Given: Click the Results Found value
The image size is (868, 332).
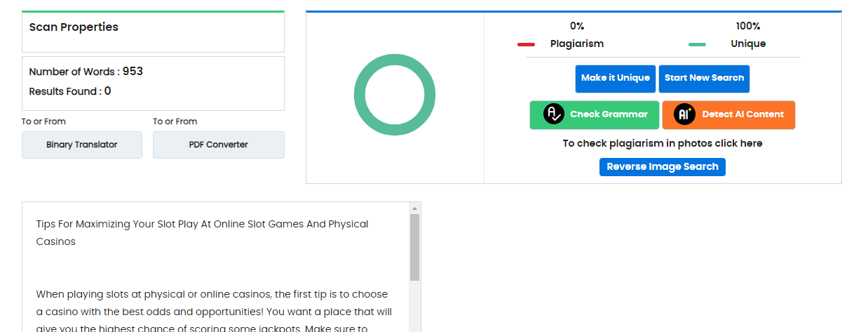Looking at the screenshot, I should pos(108,91).
